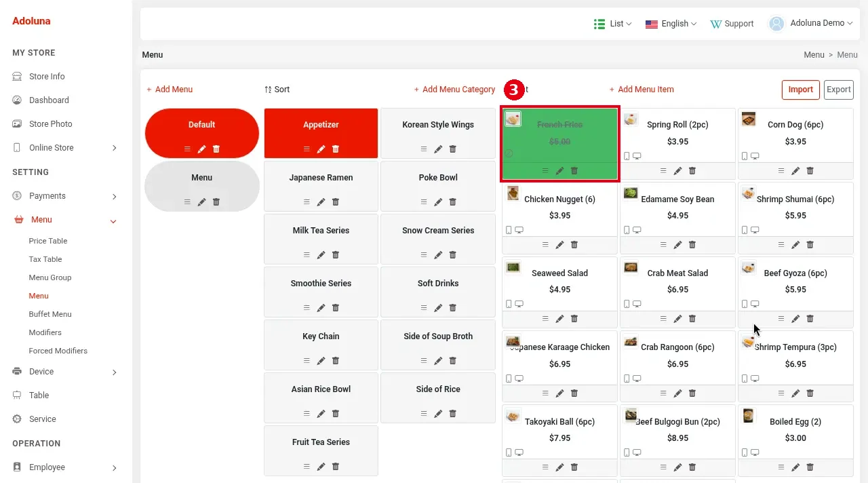Open Tax Table submenu item
Viewport: 868px width, 483px height.
(x=45, y=259)
